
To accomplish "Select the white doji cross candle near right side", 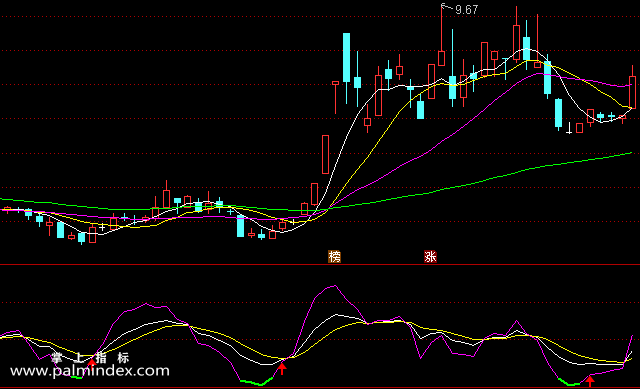I will [569, 128].
